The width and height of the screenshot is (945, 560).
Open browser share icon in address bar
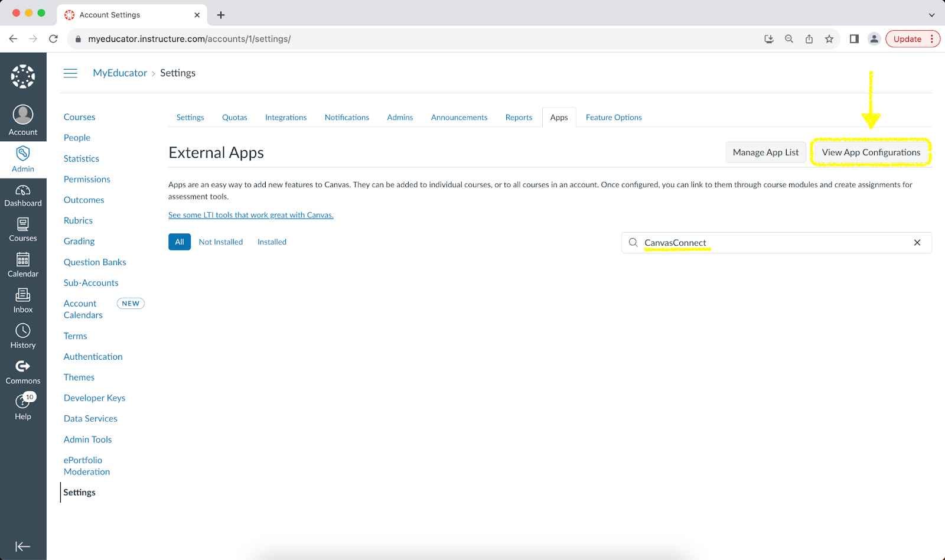click(809, 39)
